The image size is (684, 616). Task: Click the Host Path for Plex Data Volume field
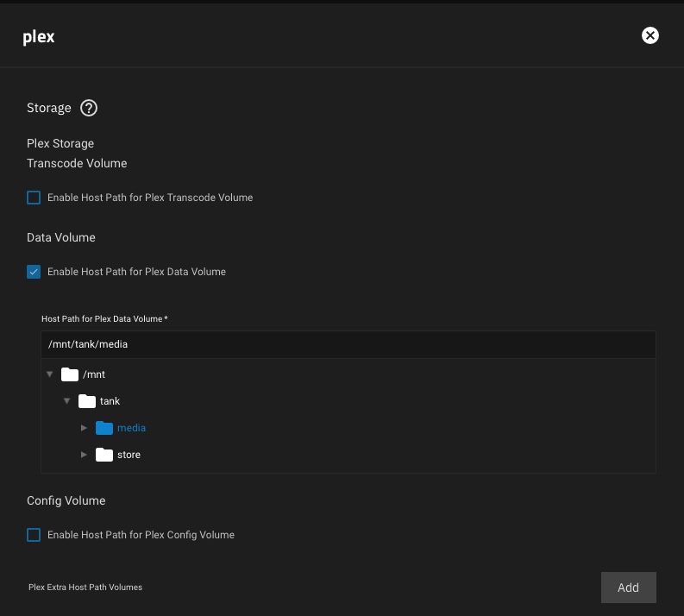[348, 344]
